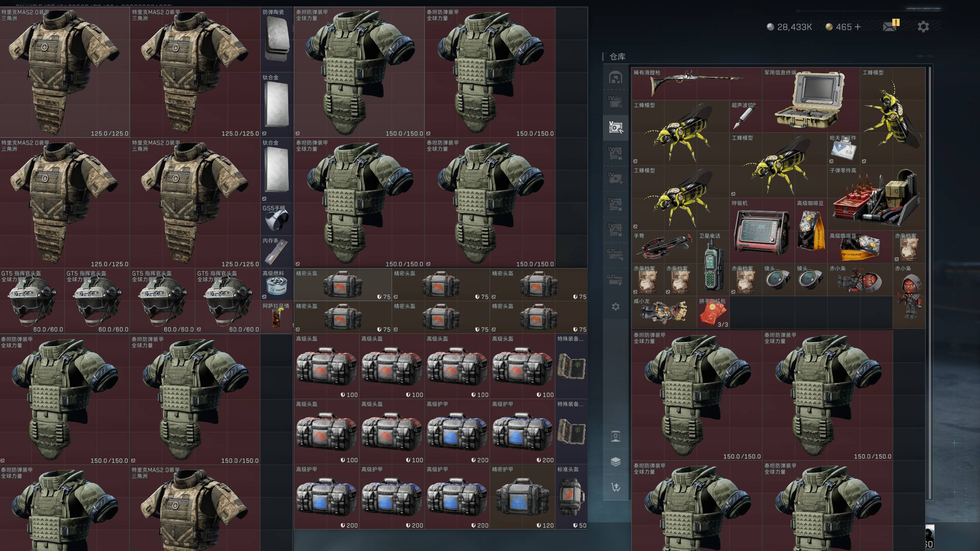Image resolution: width=980 pixels, height=551 pixels.
Task: Click the warehouse panel vertical scrollbar
Action: click(929, 283)
